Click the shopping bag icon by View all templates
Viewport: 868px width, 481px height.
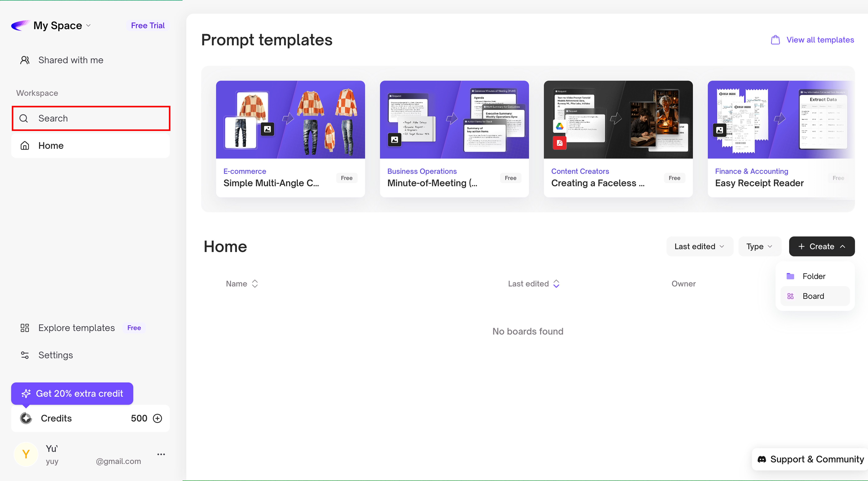click(x=775, y=40)
